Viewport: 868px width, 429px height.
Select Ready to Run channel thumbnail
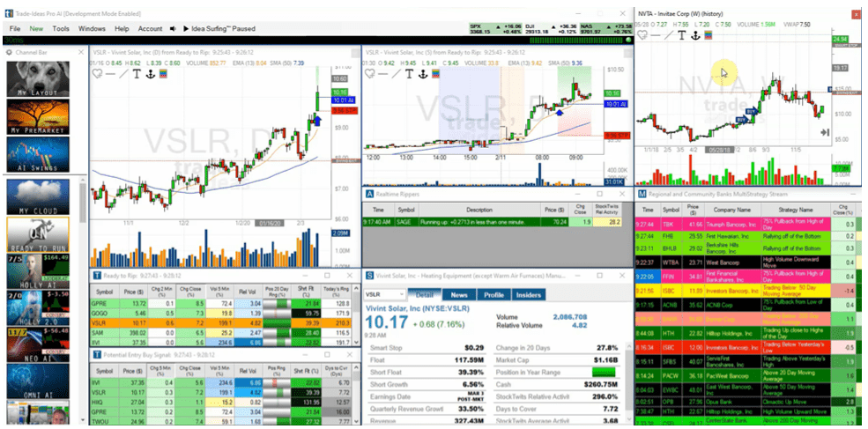[38, 234]
